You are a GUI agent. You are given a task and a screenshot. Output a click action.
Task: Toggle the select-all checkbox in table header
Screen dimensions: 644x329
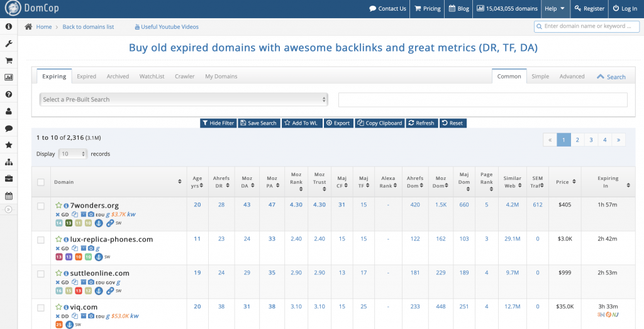pos(41,182)
